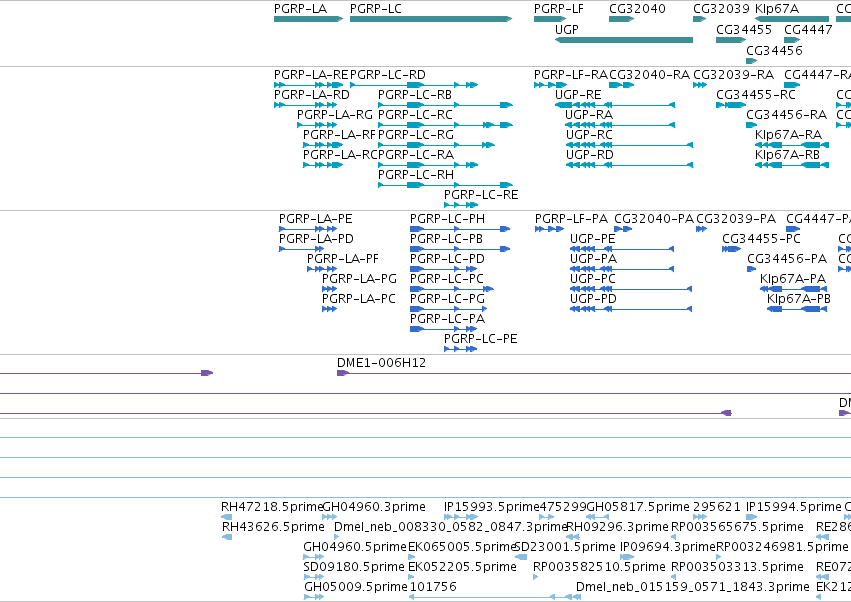851x602 pixels.
Task: Select transcript UGP-RC
Action: [629, 145]
